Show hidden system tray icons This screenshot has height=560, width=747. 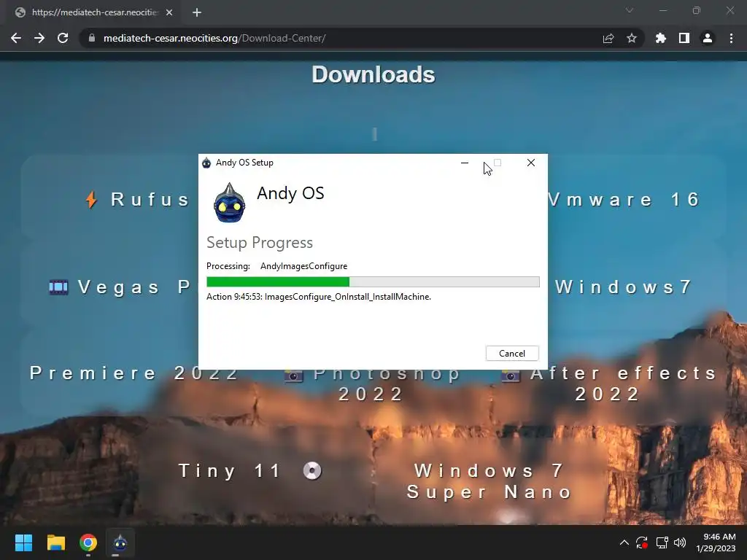tap(624, 542)
